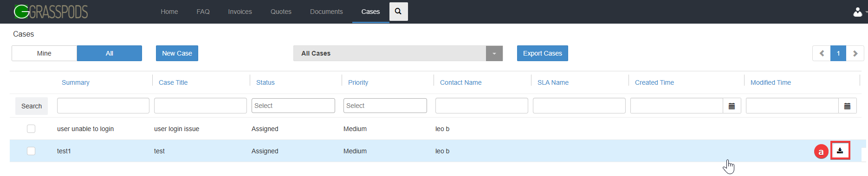
Task: Go to previous page arrow
Action: point(822,53)
